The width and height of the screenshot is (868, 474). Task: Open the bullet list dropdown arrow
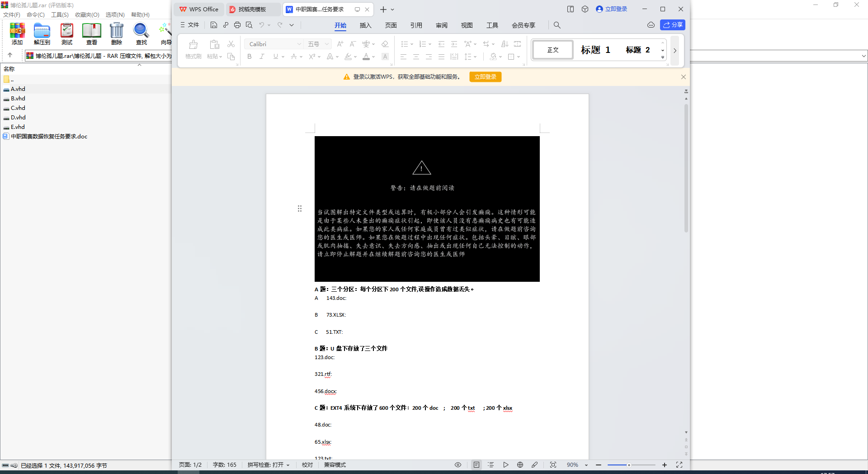pyautogui.click(x=412, y=44)
